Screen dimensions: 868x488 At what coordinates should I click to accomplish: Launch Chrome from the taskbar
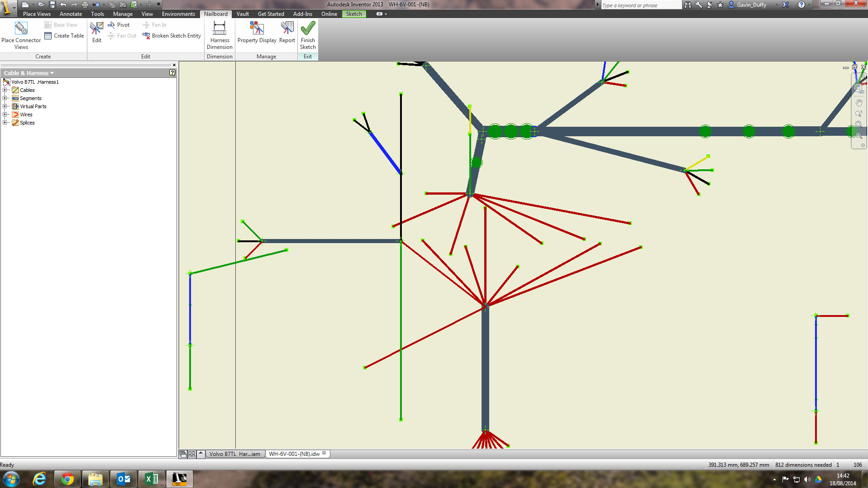[67, 478]
